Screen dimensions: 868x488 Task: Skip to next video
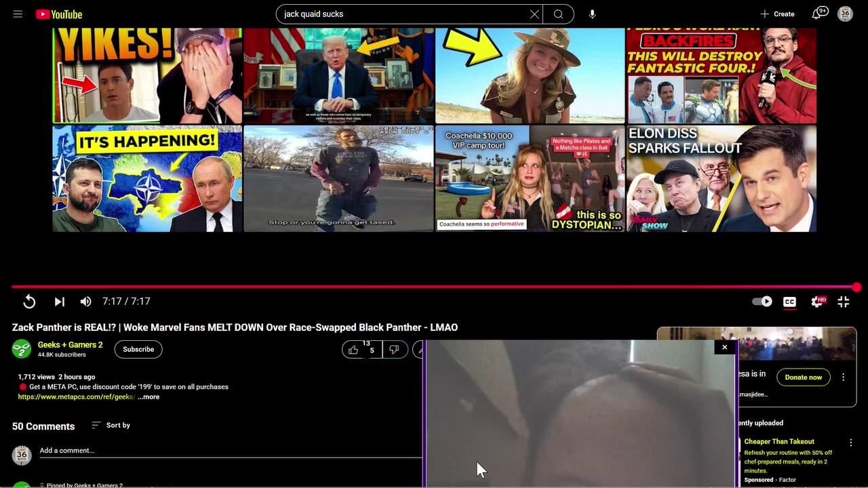pos(59,302)
